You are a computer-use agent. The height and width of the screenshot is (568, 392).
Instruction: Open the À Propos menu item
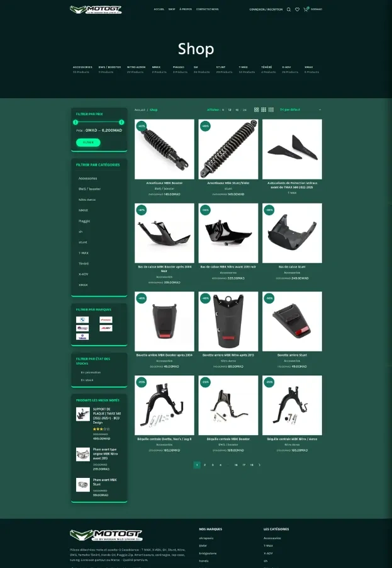pos(186,9)
